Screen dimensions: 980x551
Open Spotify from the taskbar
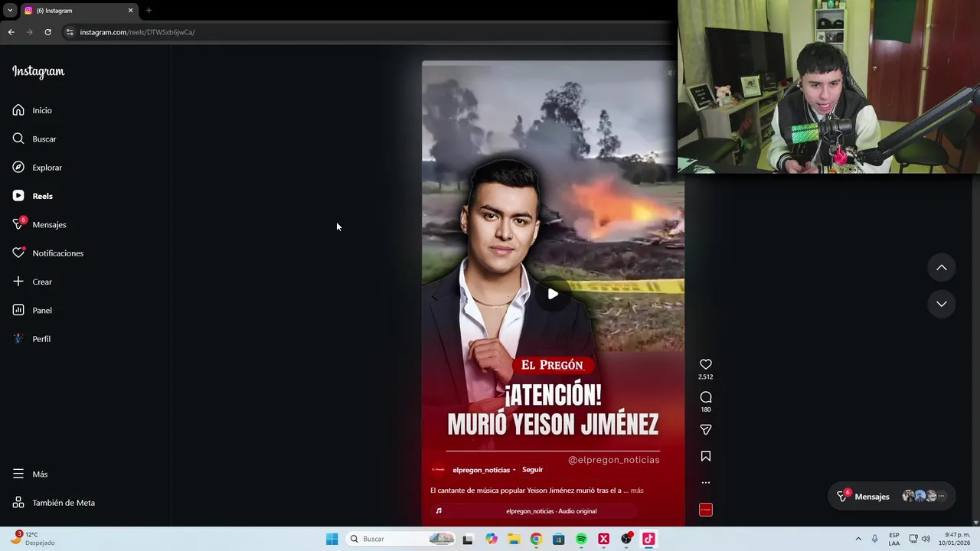pos(581,539)
